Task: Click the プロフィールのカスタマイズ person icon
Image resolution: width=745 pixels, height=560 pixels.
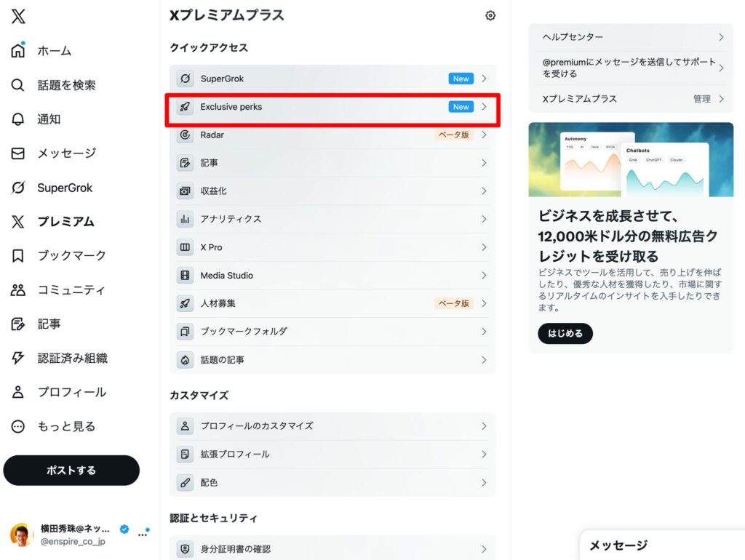Action: tap(185, 425)
